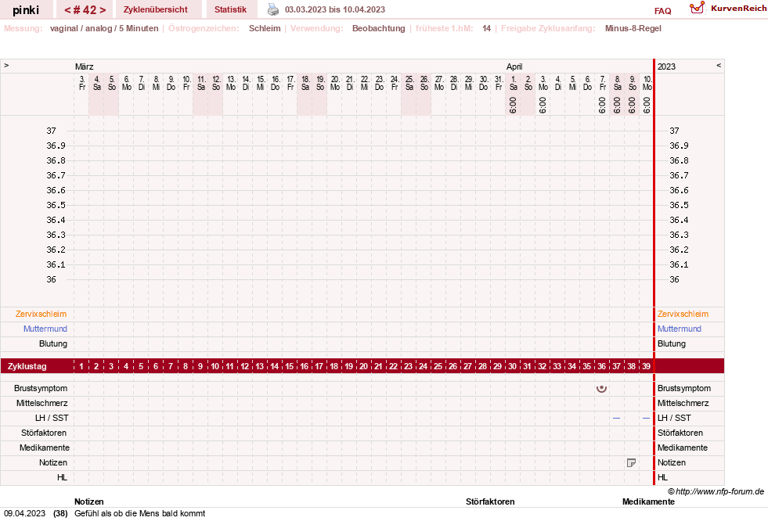
Task: Select cycle day 30 in Zyklustag row
Action: pyautogui.click(x=512, y=366)
